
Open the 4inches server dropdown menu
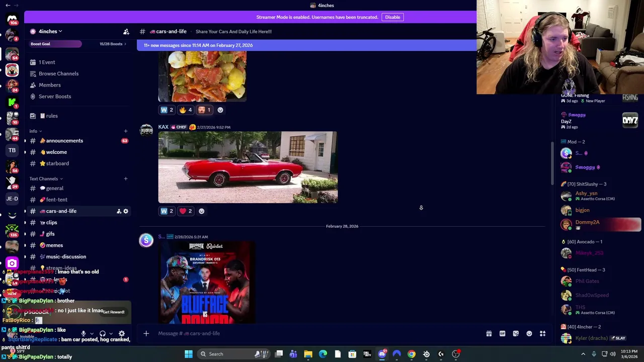[50, 32]
